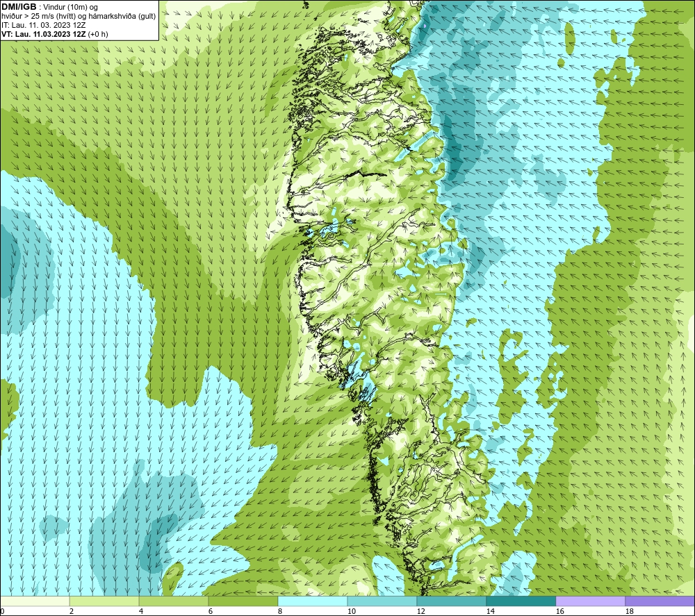695x616 pixels.
Task: Click the purple legend swatch above 18 m/s
Action: pos(660,601)
